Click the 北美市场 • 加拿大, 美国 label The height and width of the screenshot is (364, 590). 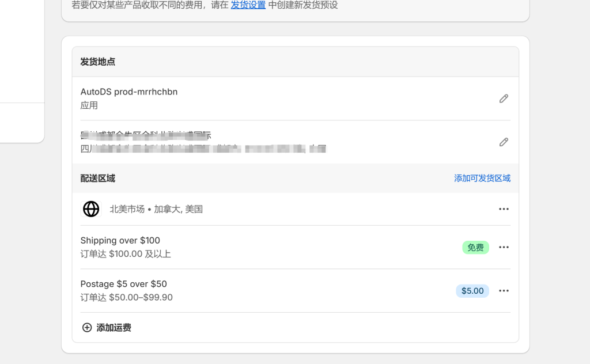pos(156,208)
